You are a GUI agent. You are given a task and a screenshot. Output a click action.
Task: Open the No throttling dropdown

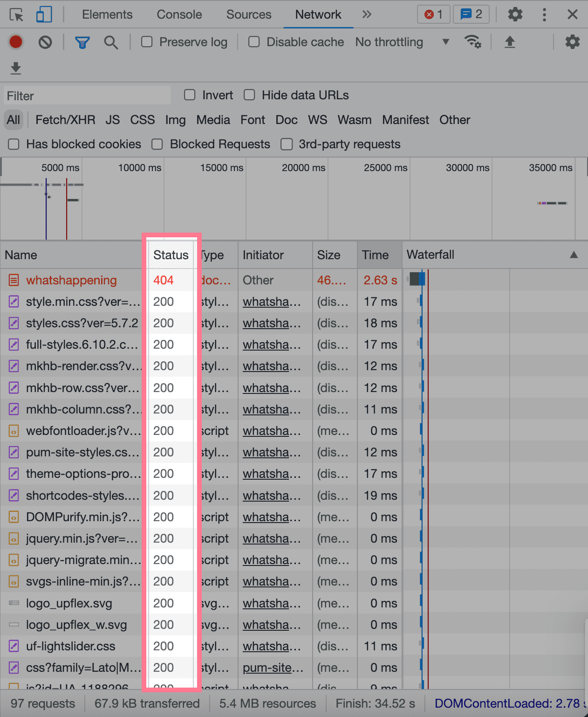(x=402, y=42)
